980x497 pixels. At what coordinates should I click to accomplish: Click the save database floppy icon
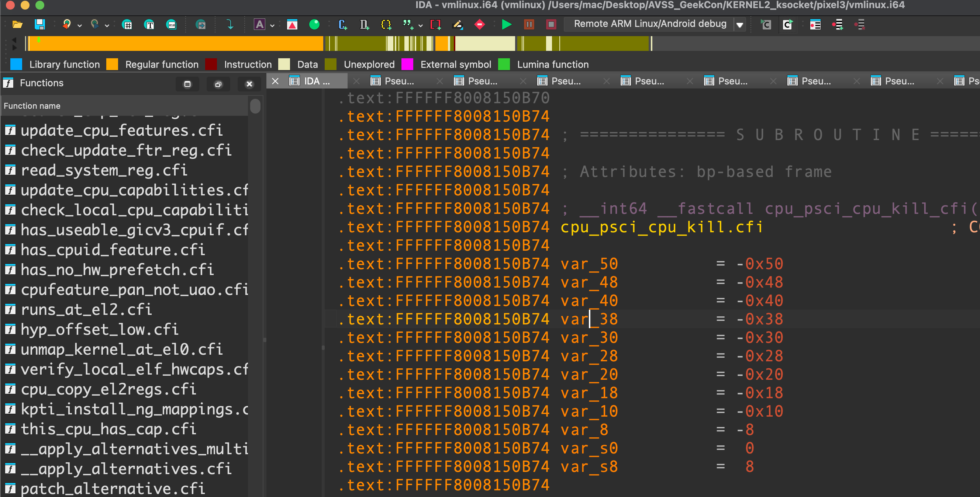click(x=39, y=25)
